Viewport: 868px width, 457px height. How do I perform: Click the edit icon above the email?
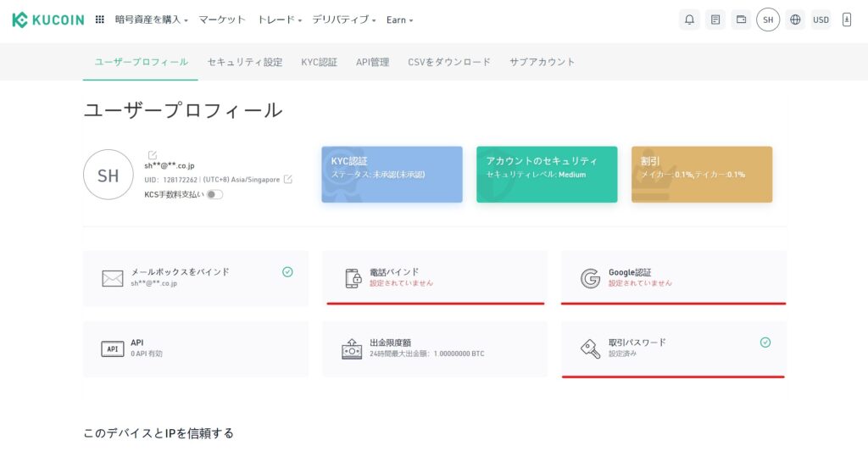(153, 155)
